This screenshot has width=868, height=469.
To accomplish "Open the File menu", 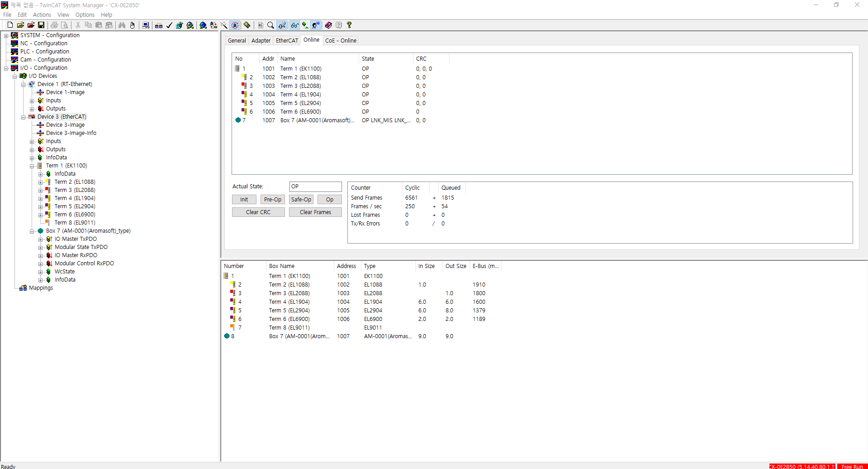I will pyautogui.click(x=7, y=15).
